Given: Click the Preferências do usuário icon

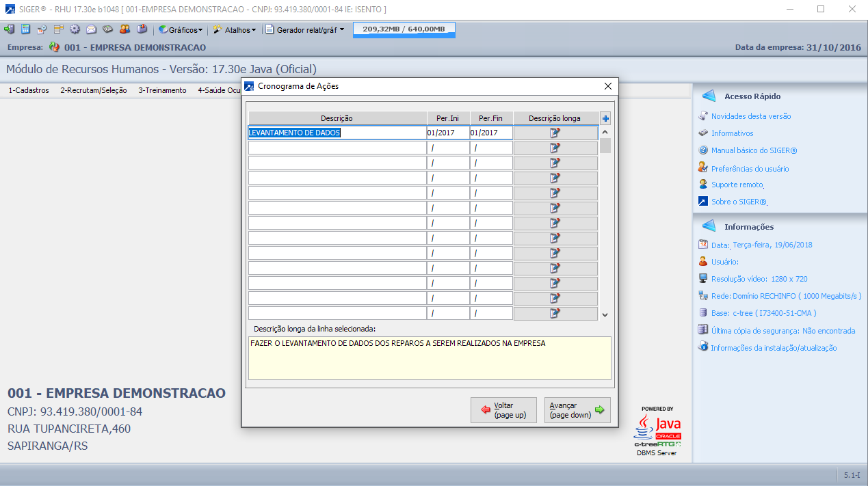Looking at the screenshot, I should coord(702,167).
